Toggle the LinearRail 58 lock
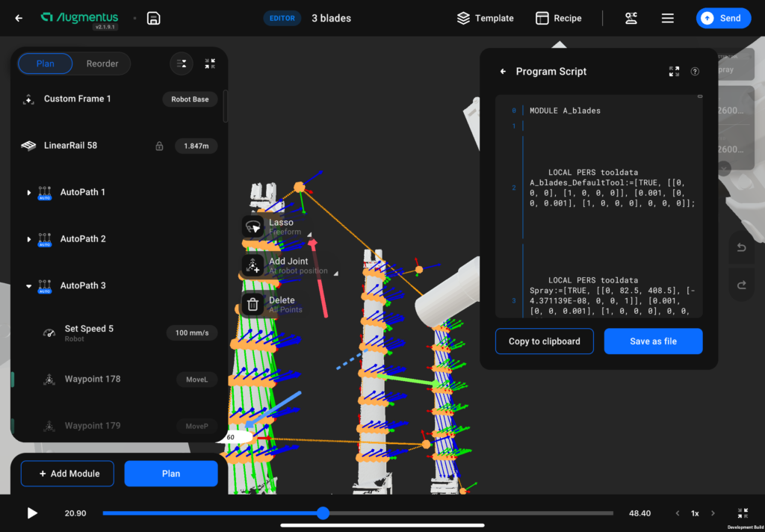Image resolution: width=765 pixels, height=532 pixels. coord(159,146)
